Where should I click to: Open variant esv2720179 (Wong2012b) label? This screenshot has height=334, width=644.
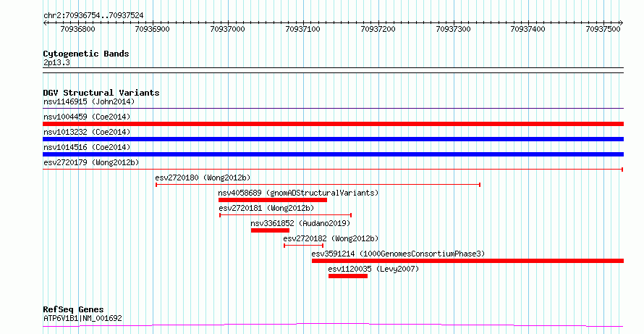click(91, 162)
